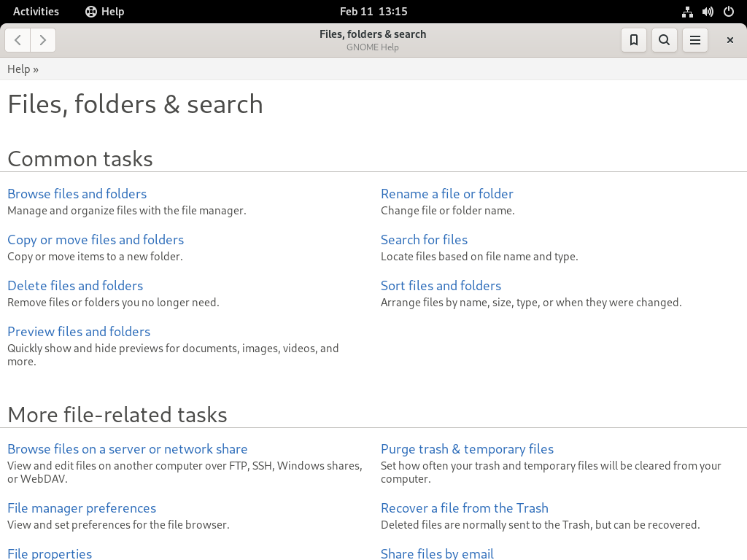Open Copy or move files and folders
Viewport: 747px width, 560px height.
click(96, 239)
